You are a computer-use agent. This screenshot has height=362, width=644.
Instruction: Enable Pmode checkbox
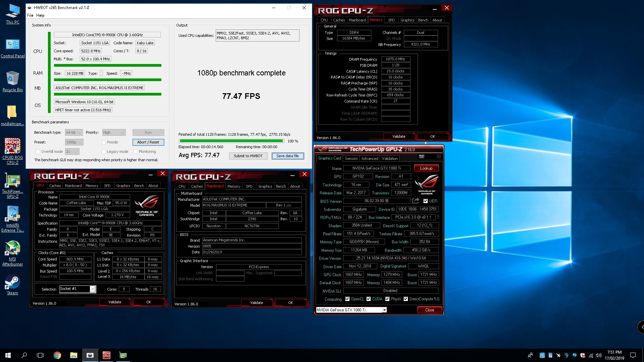(x=104, y=142)
